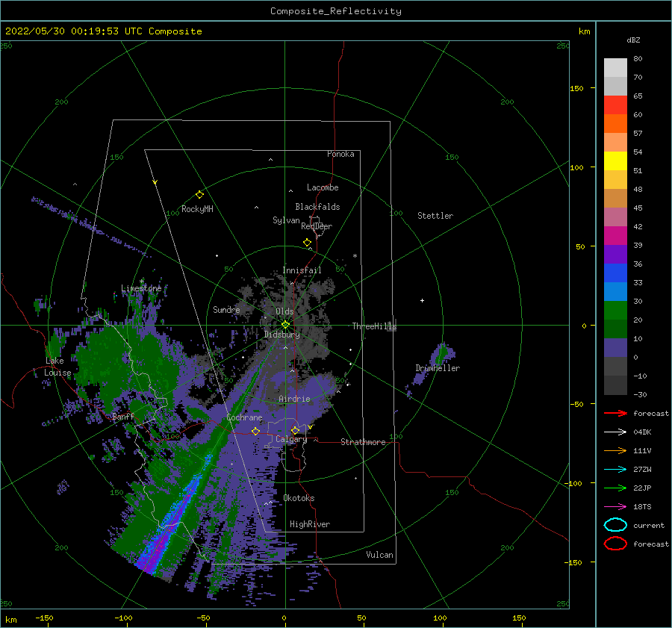Select the magenta 18TS arrow icon
Screen dimensions: 672x628
point(615,506)
